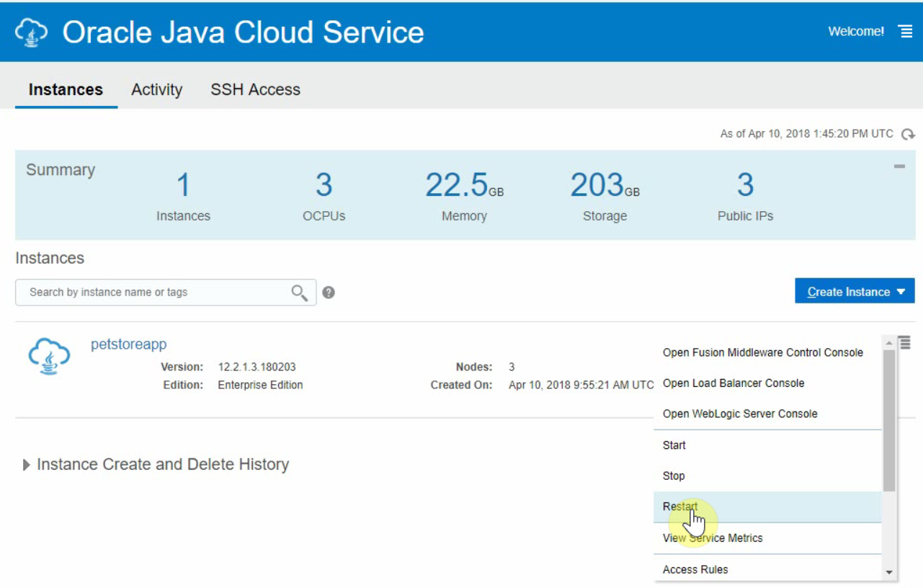The width and height of the screenshot is (923, 588).
Task: Click the 203 GB Storage value
Action: point(605,186)
